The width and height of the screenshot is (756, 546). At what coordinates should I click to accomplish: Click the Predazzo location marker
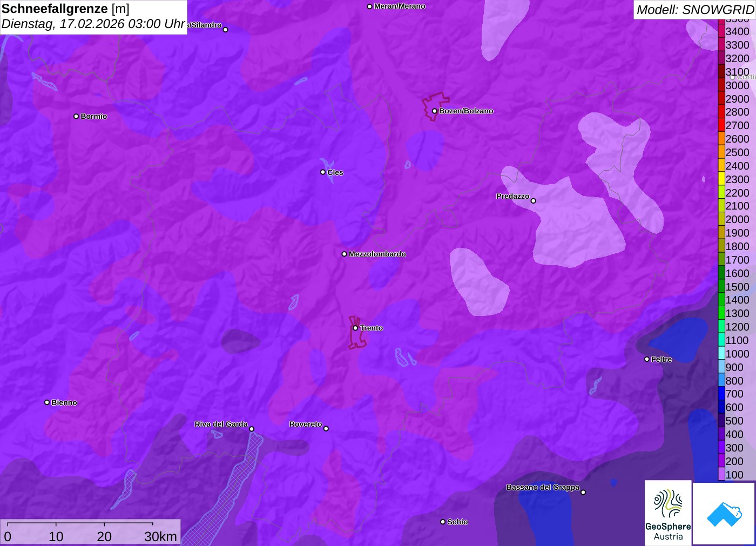point(534,200)
